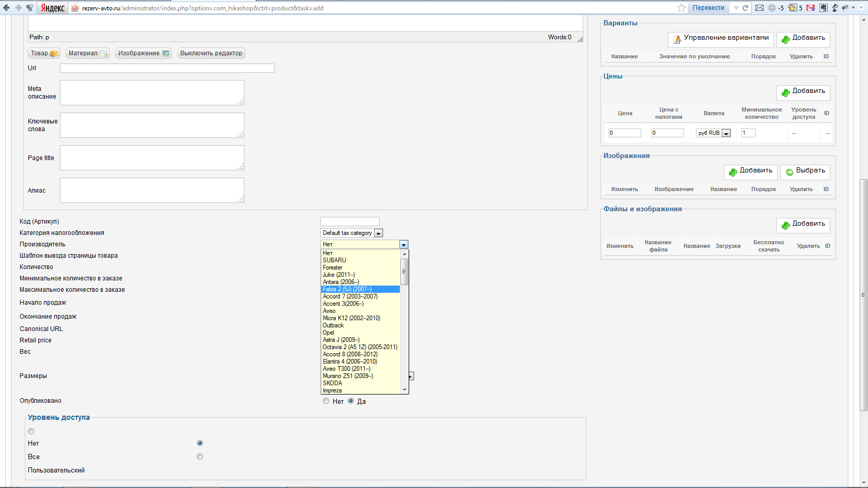Bookmark the page with the star icon
This screenshot has width=868, height=488.
[x=681, y=8]
